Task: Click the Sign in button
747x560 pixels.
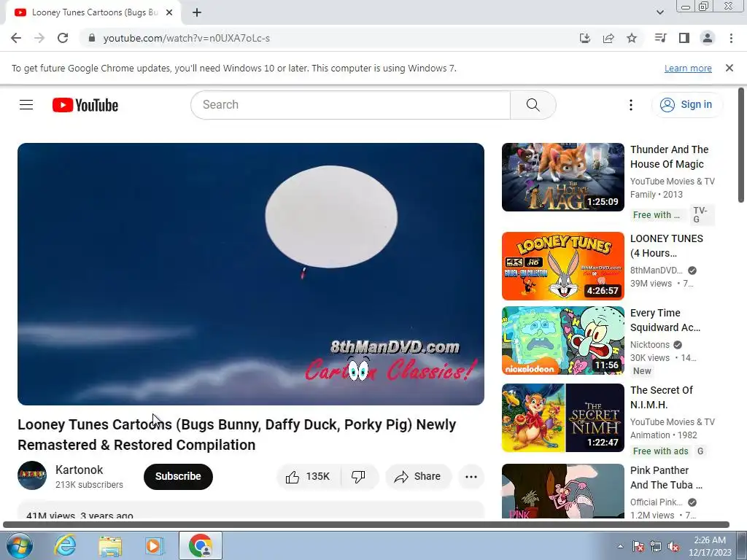Action: coord(687,105)
